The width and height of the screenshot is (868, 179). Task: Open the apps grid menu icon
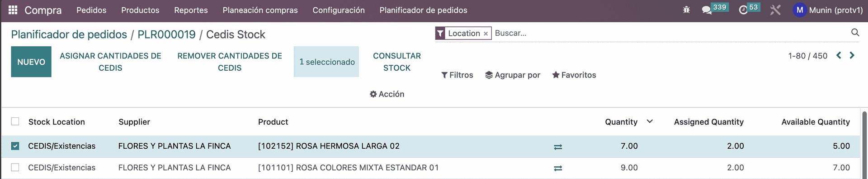(x=13, y=10)
